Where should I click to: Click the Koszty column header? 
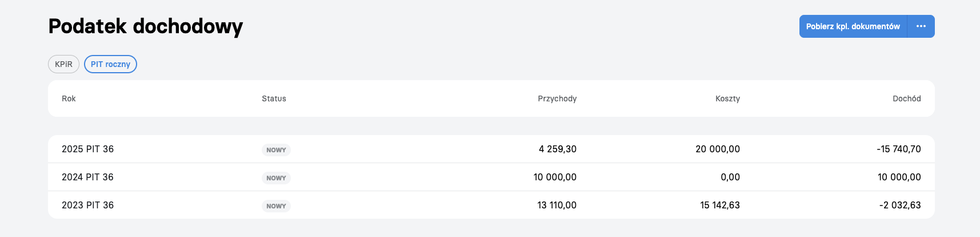[x=727, y=98]
